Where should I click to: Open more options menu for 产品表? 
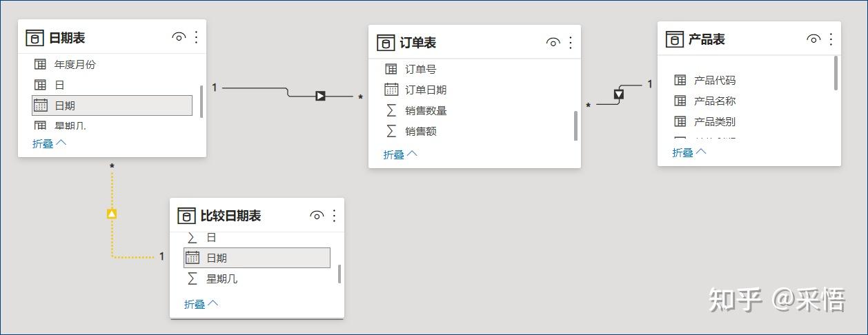[831, 39]
